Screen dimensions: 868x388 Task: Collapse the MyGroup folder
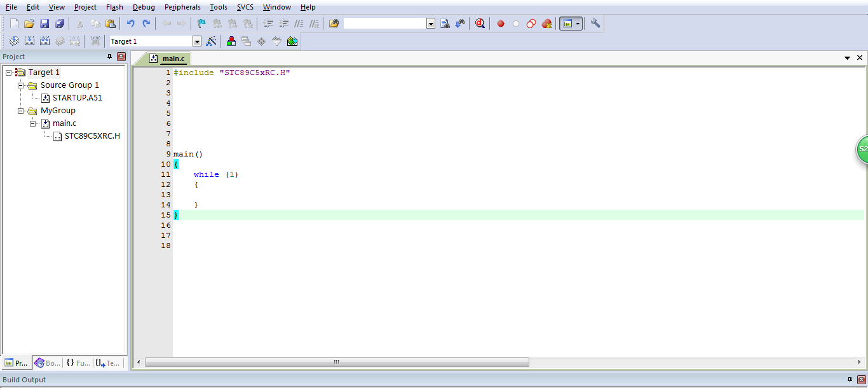click(20, 111)
